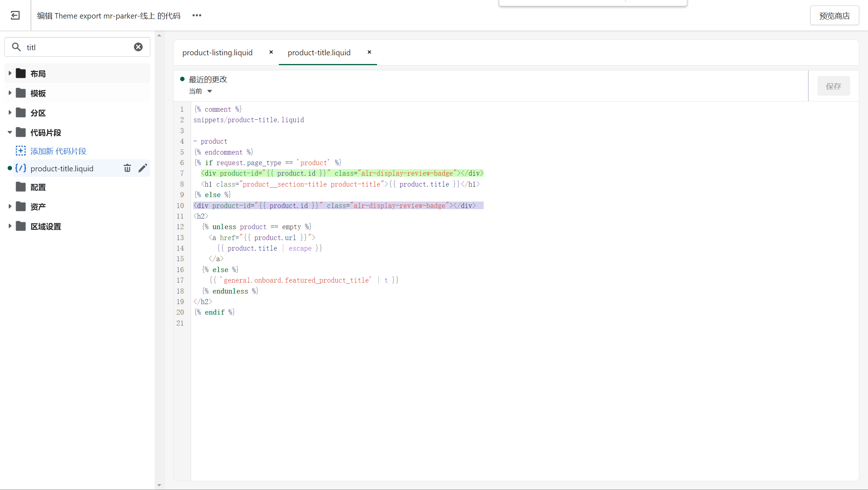The image size is (868, 490).
Task: Click sidebar scrollbar down arrow
Action: 159,485
